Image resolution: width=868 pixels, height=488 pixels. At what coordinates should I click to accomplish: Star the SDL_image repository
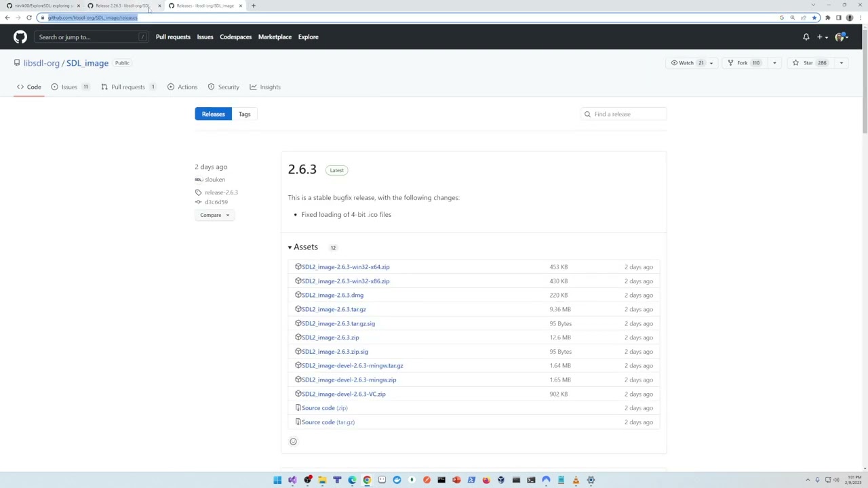tap(810, 63)
